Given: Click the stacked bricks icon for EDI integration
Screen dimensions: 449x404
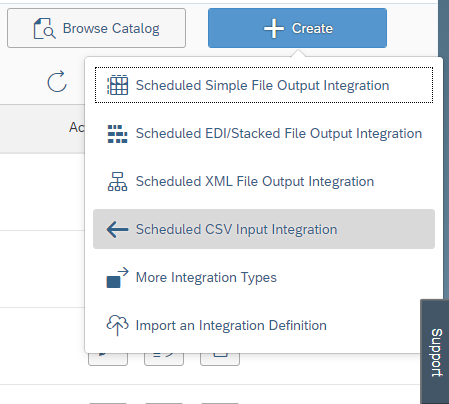Looking at the screenshot, I should [x=117, y=134].
